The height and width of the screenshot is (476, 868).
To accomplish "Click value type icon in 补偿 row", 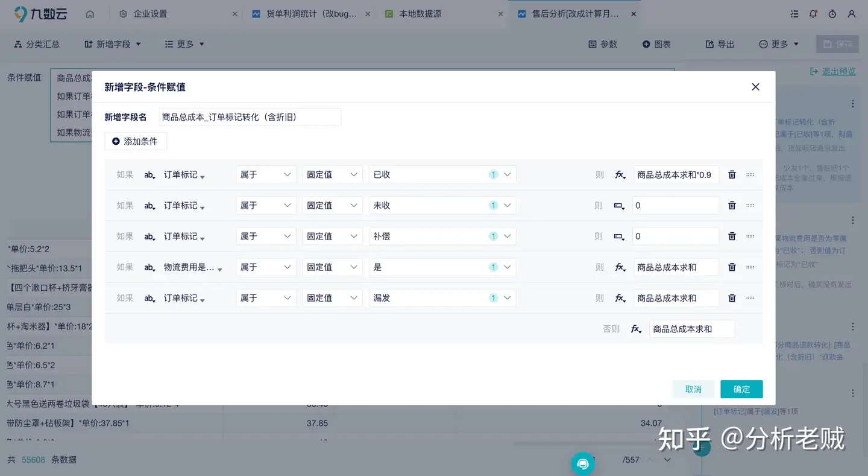I will tap(620, 236).
